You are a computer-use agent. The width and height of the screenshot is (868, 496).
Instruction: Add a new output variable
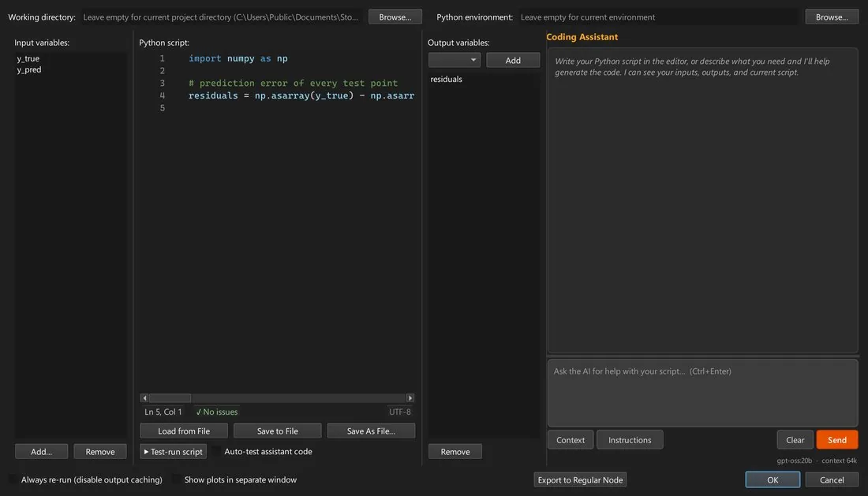[x=513, y=60]
